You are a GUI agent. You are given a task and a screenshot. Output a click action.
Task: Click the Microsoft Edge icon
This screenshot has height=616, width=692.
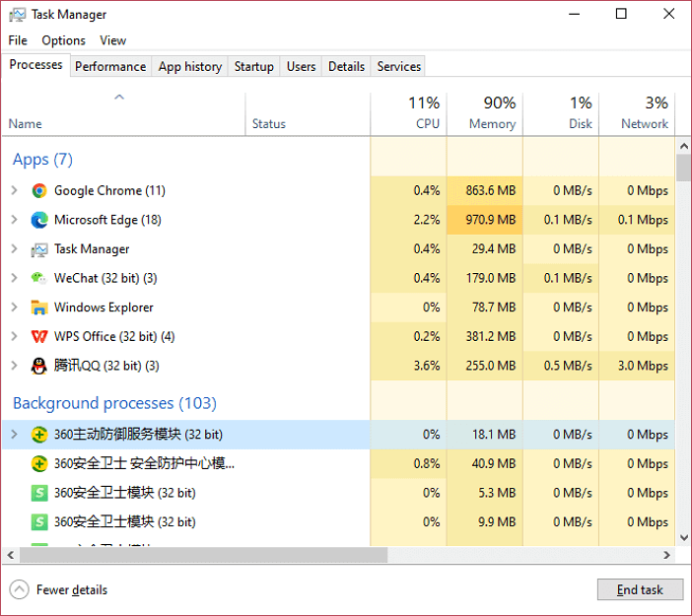pos(39,220)
